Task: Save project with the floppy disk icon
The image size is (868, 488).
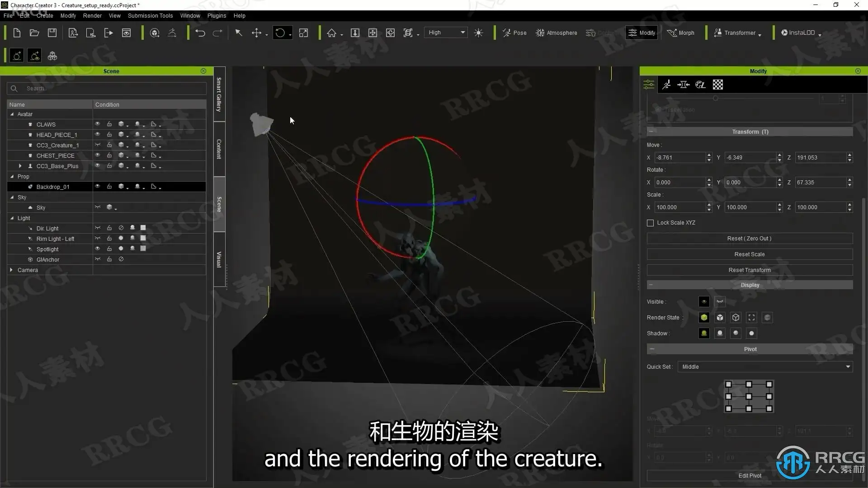Action: (x=52, y=33)
